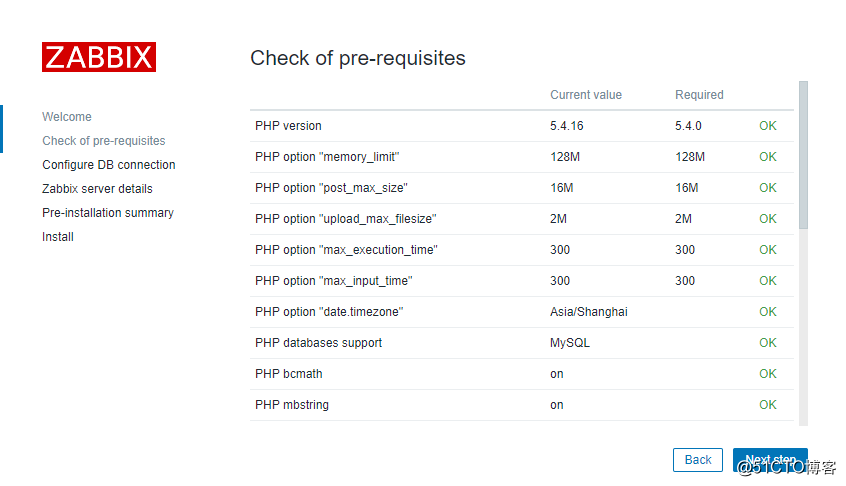
Task: Click OK status for PHP version
Action: click(768, 126)
